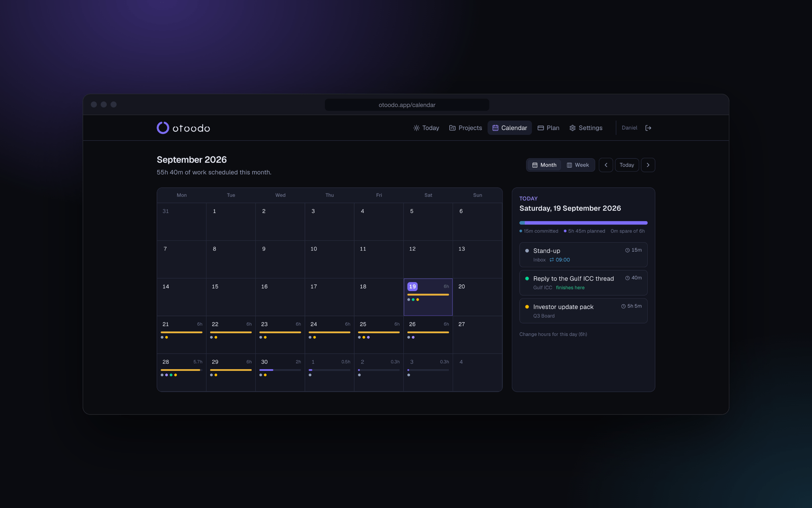Click the Stand-up task status dot

pyautogui.click(x=527, y=251)
